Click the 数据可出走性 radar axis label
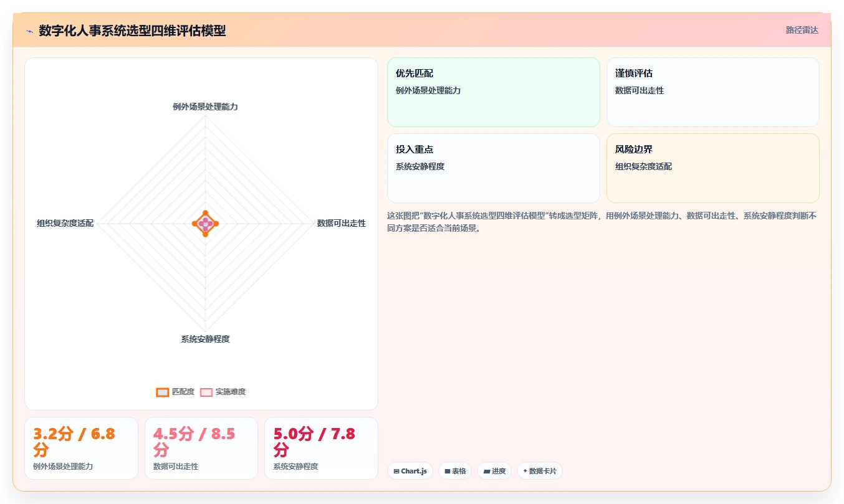844x504 pixels. 342,223
